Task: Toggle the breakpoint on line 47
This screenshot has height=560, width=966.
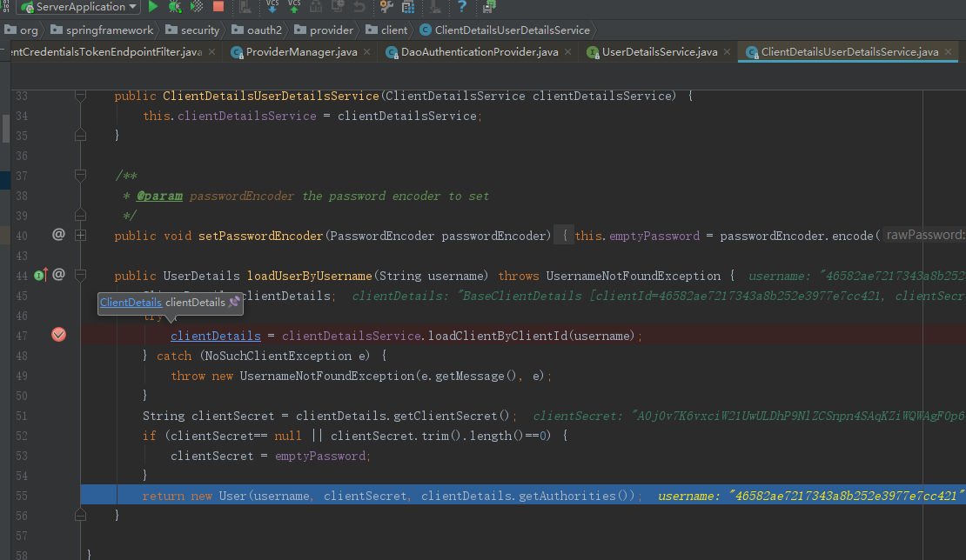Action: [58, 335]
